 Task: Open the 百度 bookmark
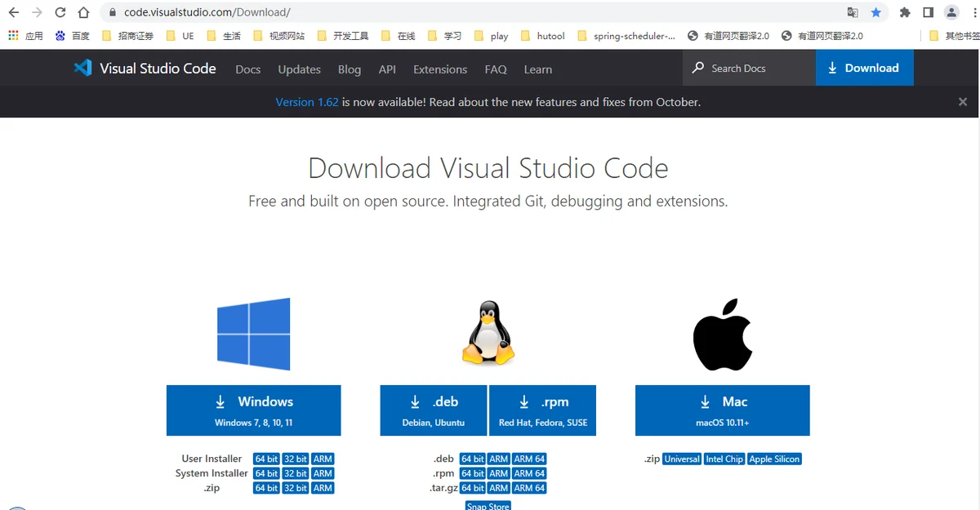(x=73, y=36)
